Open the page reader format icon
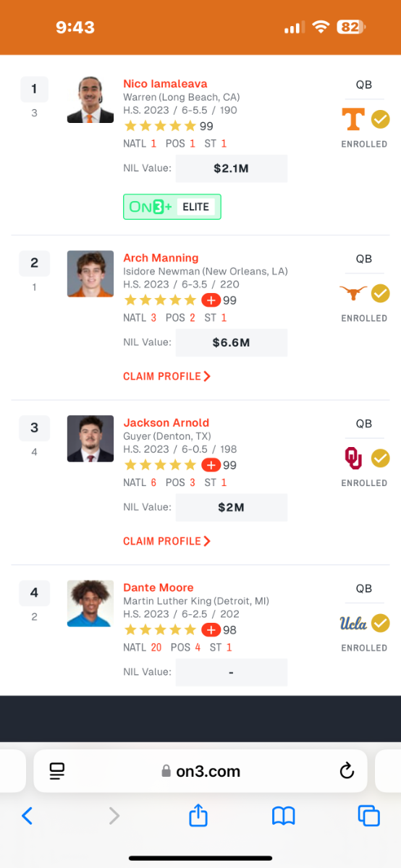 point(57,771)
